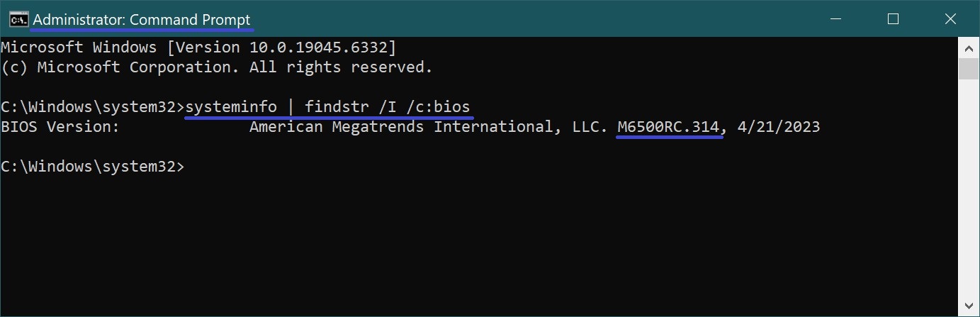Click the Microsoft Corporation copyright line
980x317 pixels.
pyautogui.click(x=216, y=67)
